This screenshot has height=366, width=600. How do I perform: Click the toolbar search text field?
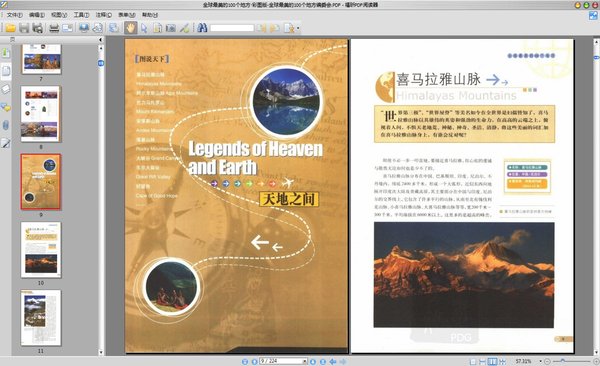232,28
